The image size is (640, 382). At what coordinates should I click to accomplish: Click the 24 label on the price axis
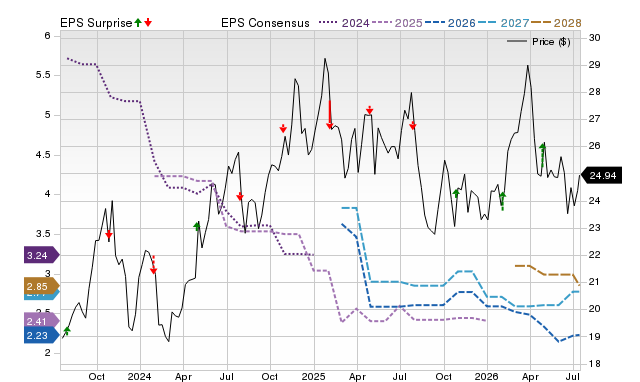594,200
